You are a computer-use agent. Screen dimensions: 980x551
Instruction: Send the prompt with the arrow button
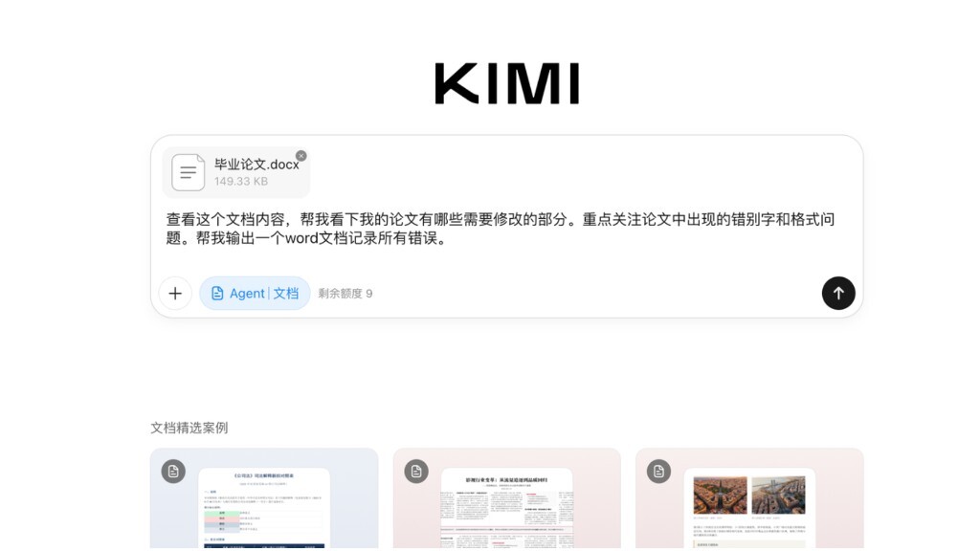point(838,294)
